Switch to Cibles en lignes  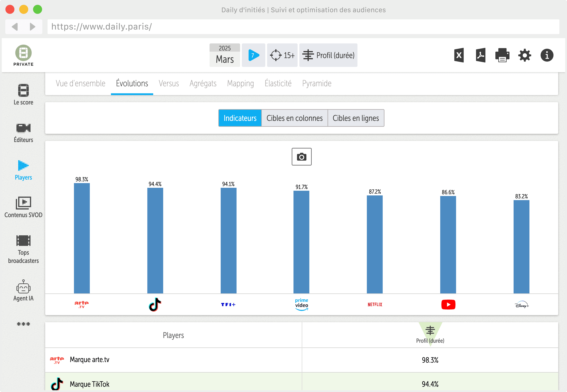(355, 118)
